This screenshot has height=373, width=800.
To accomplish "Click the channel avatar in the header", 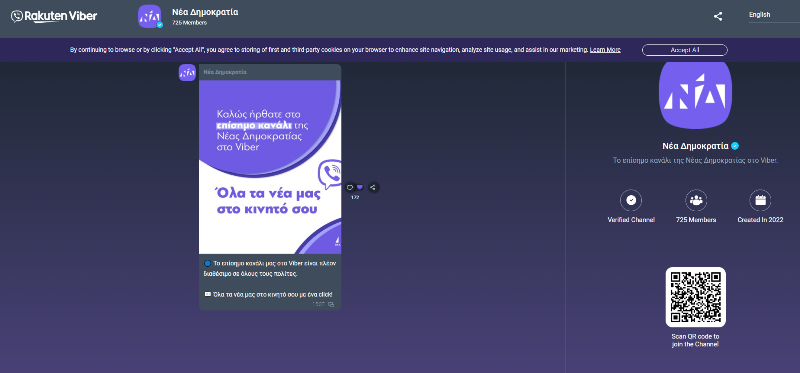I will coord(150,16).
